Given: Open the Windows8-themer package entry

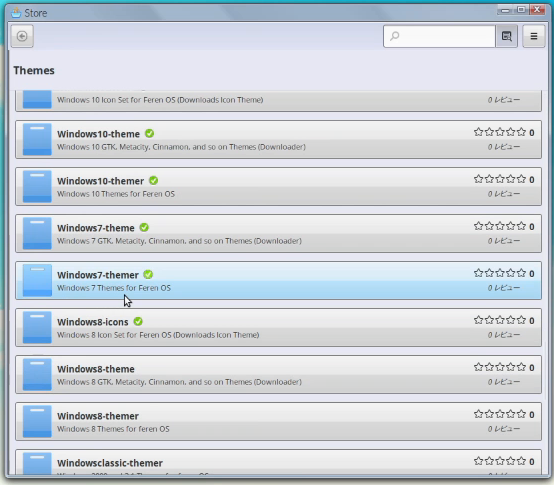Looking at the screenshot, I should [x=278, y=421].
